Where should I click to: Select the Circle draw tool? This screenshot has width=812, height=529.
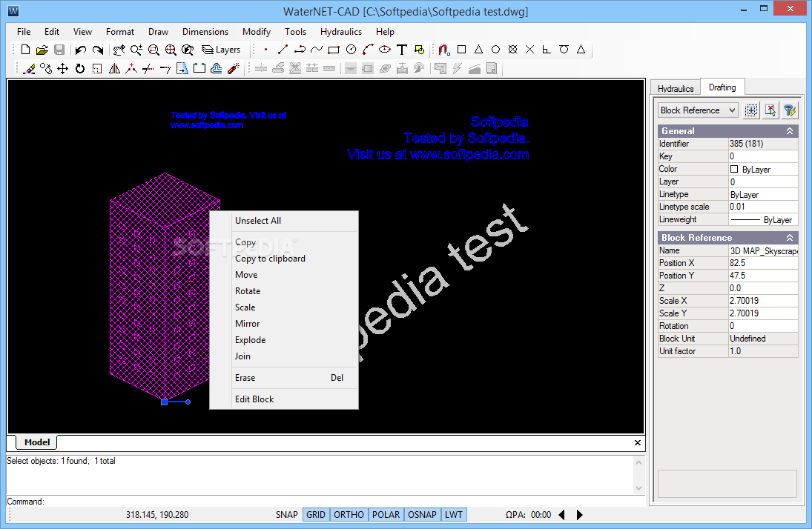(351, 50)
